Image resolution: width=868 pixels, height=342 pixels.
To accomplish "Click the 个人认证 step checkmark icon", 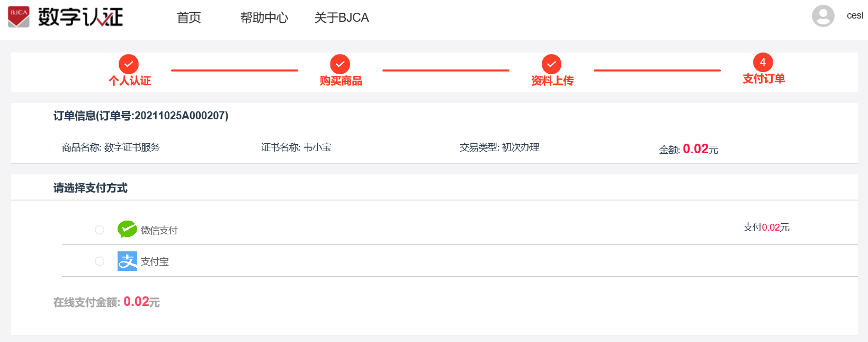I will point(129,64).
